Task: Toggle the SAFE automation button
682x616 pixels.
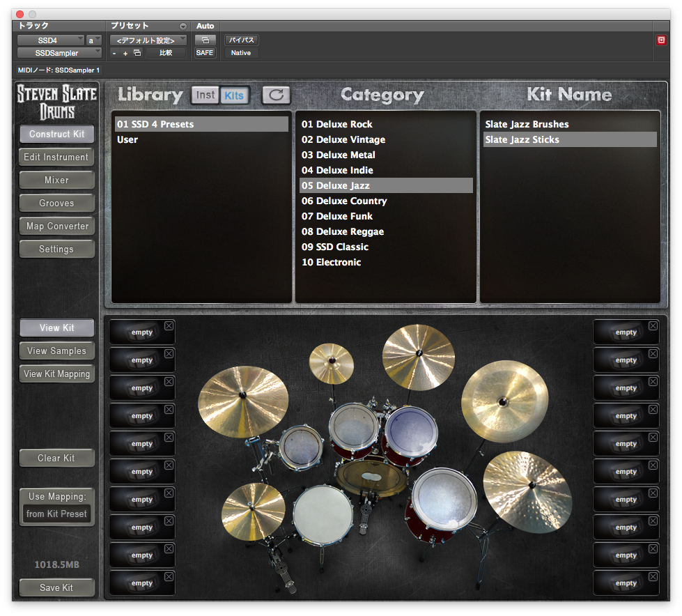Action: [205, 53]
